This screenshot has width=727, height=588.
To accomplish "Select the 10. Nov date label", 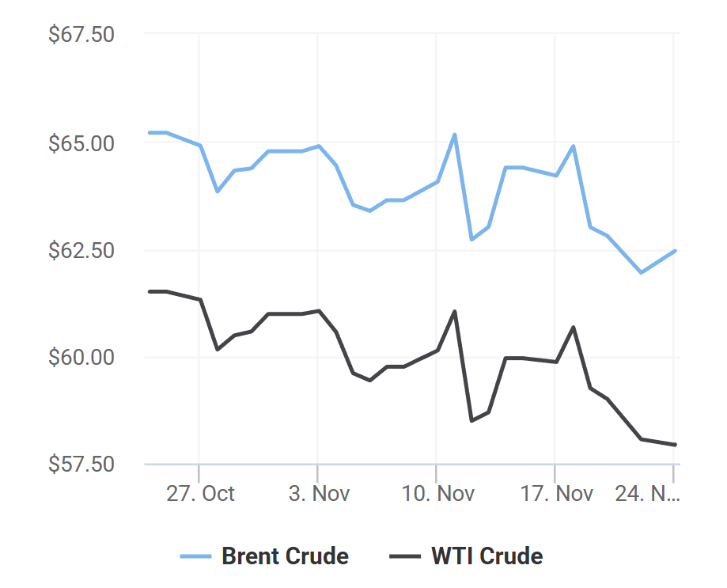I will [437, 494].
